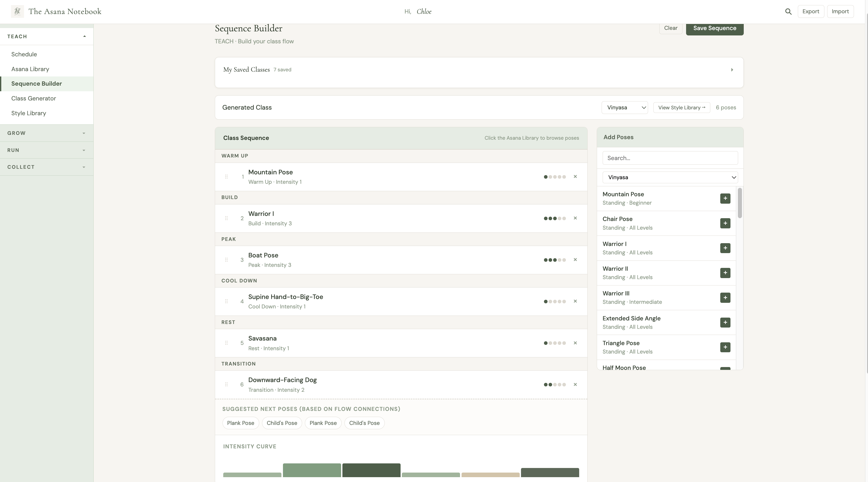The width and height of the screenshot is (868, 482).
Task: Add Mountain Pose with its plus button
Action: click(725, 198)
